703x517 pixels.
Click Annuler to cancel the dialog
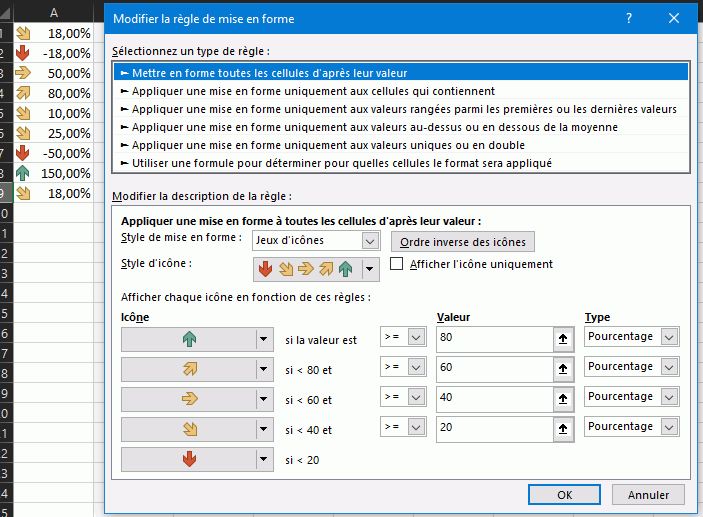point(648,495)
